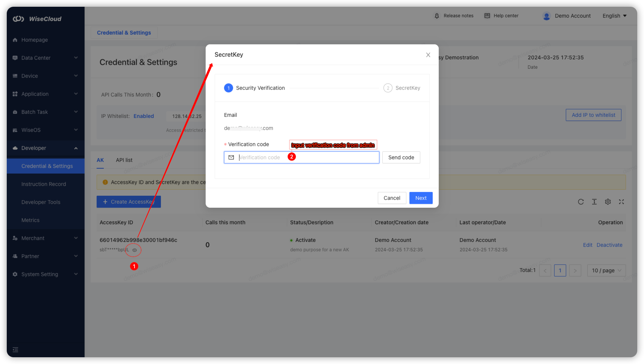Click the Demo Account avatar icon
The height and width of the screenshot is (364, 644).
547,16
